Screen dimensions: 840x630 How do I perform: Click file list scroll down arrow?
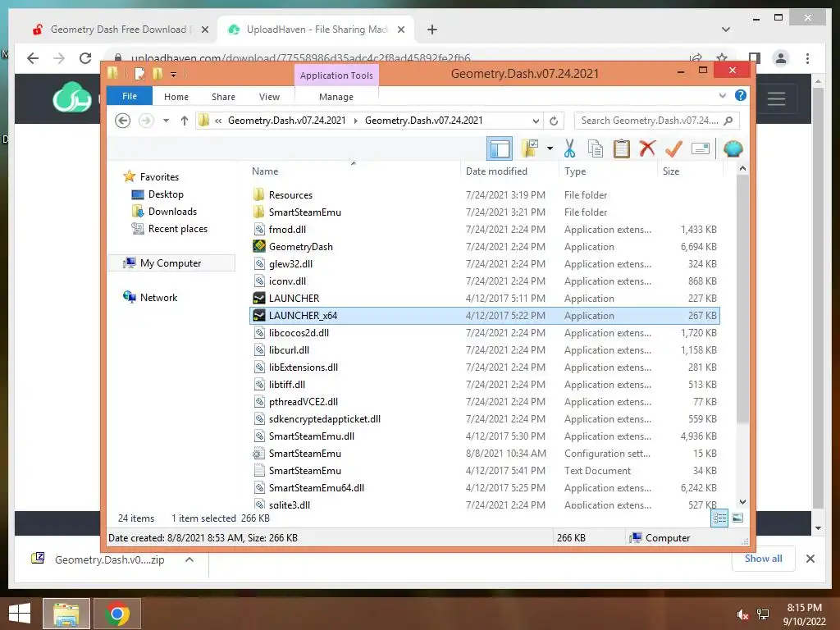click(742, 502)
